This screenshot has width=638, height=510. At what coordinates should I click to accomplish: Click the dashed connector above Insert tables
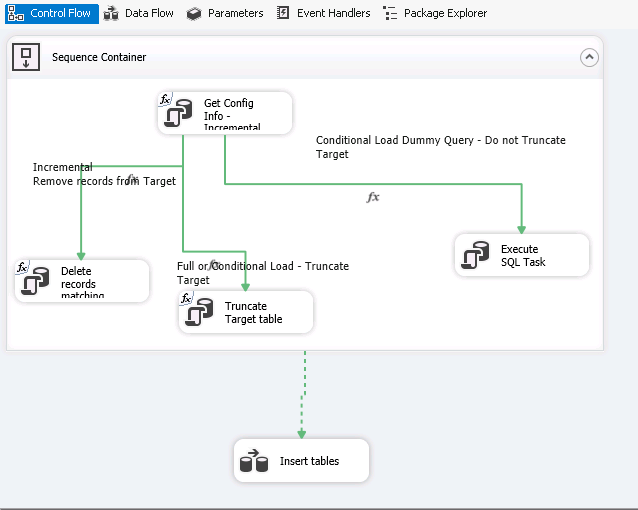click(x=302, y=395)
